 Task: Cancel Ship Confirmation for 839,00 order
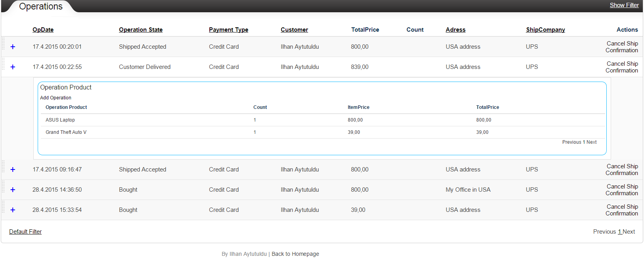[621, 67]
